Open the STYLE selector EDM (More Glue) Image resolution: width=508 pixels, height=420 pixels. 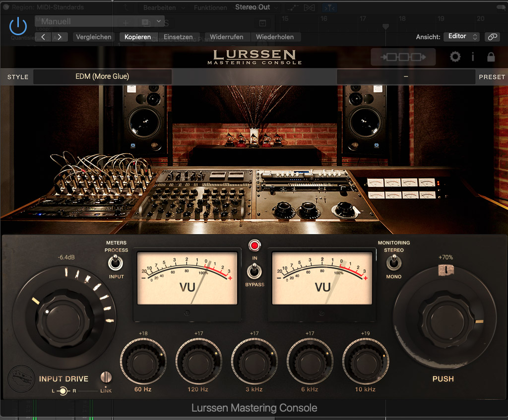pos(102,77)
